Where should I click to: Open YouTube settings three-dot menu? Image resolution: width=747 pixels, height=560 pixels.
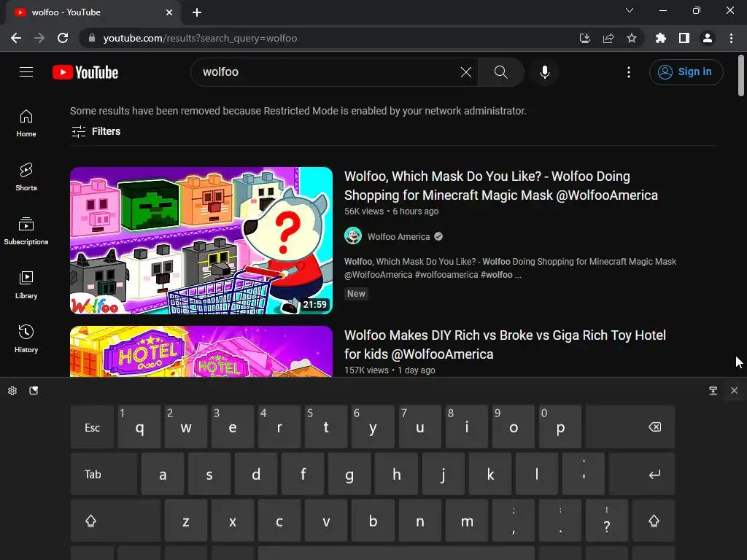click(x=628, y=72)
